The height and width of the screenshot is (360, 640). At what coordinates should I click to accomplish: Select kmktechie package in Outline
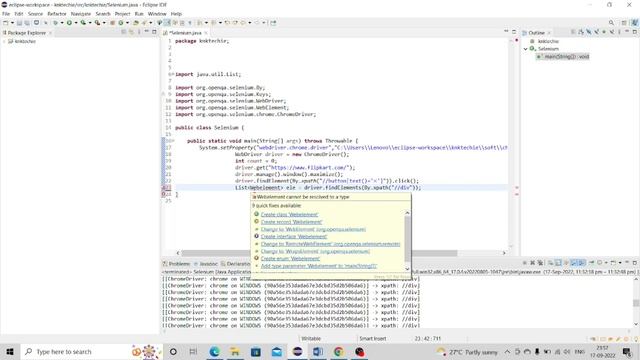point(544,41)
